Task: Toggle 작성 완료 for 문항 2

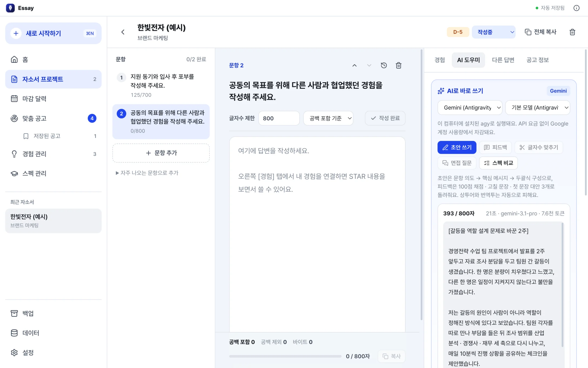Action: [x=385, y=118]
